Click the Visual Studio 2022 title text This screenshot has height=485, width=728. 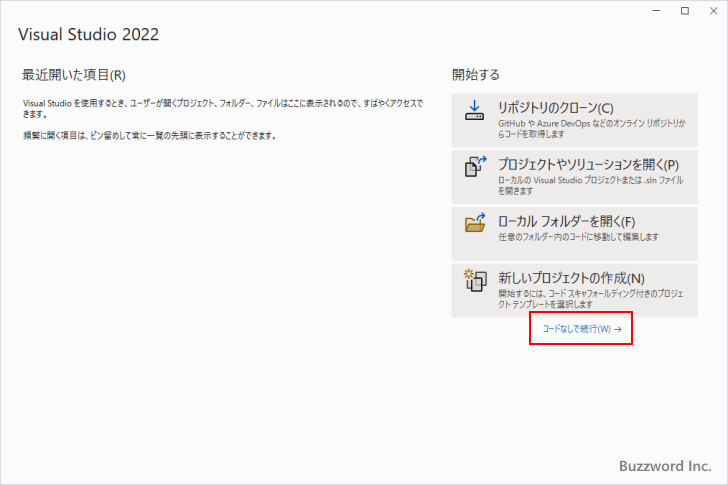click(88, 34)
